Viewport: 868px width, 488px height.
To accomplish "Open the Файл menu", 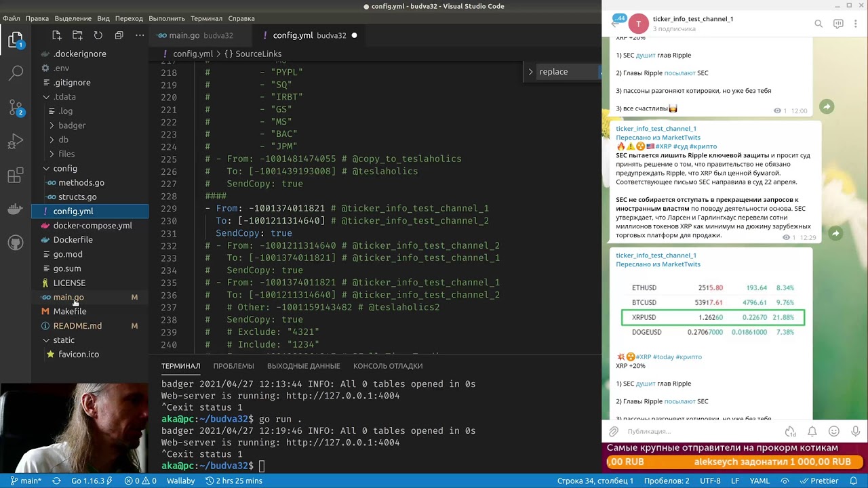I will click(11, 18).
